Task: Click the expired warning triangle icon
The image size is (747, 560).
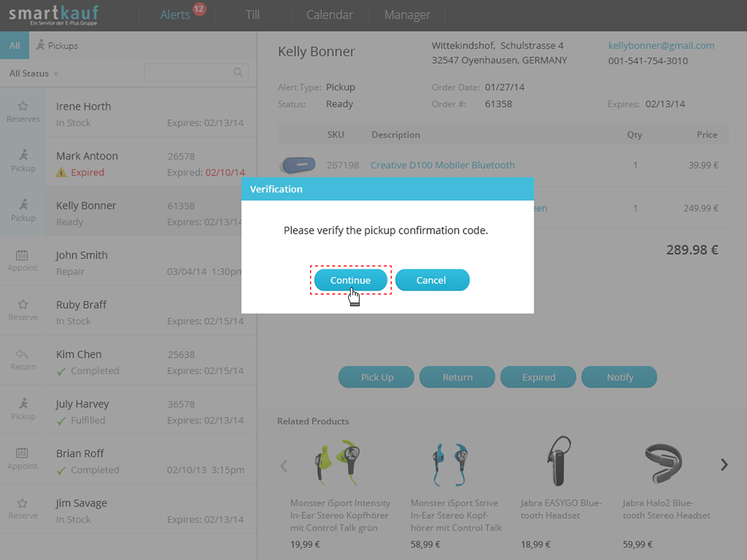Action: [x=61, y=172]
